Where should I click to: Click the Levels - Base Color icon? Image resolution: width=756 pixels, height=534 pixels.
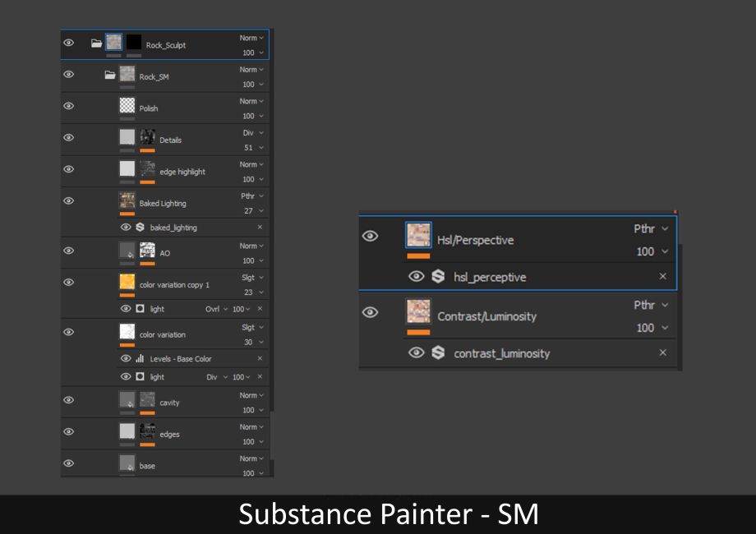pos(140,358)
